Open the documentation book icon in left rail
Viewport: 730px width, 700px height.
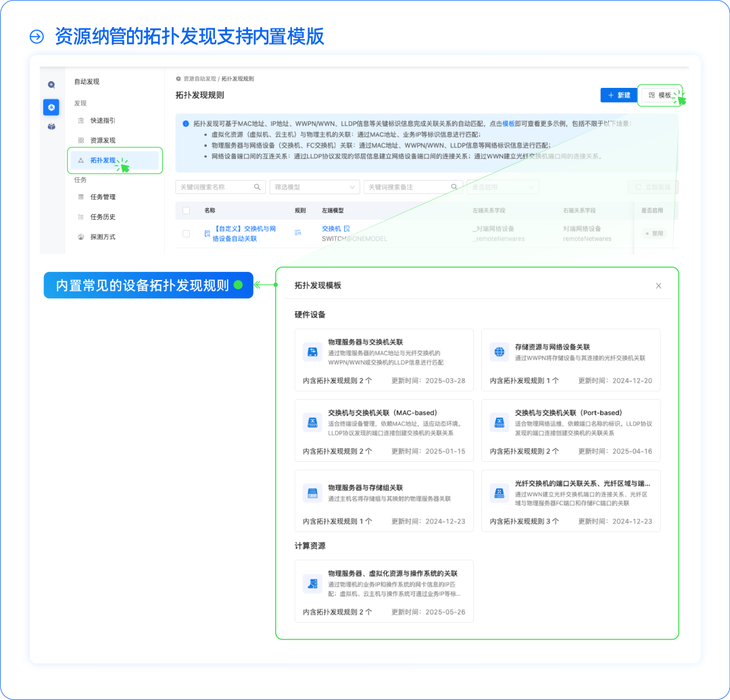click(x=52, y=126)
